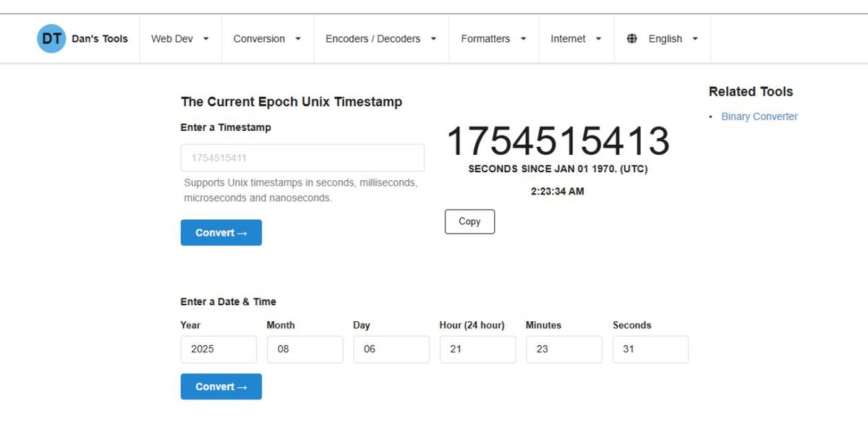The width and height of the screenshot is (868, 434).
Task: Click Convert below the timestamp input
Action: 221,232
